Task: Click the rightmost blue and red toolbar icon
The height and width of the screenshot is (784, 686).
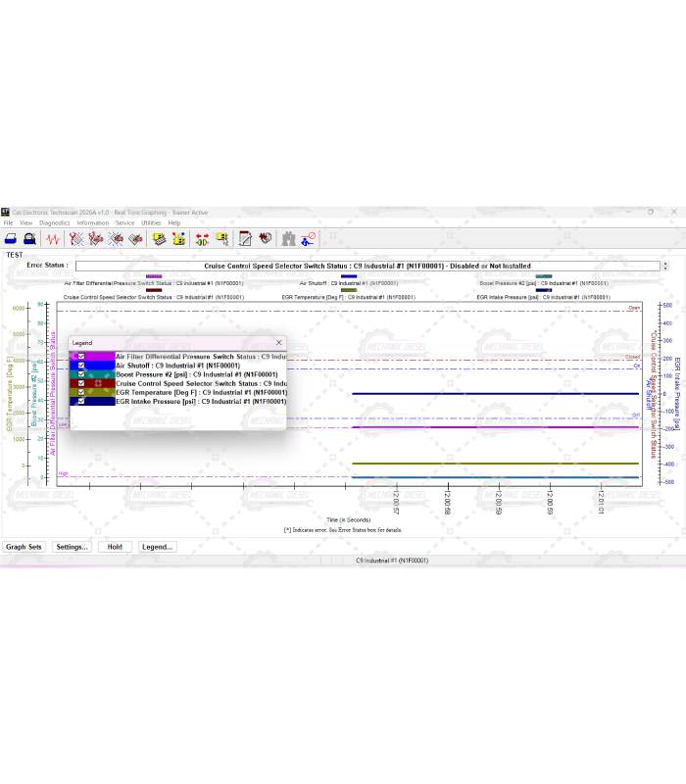Action: pos(310,238)
